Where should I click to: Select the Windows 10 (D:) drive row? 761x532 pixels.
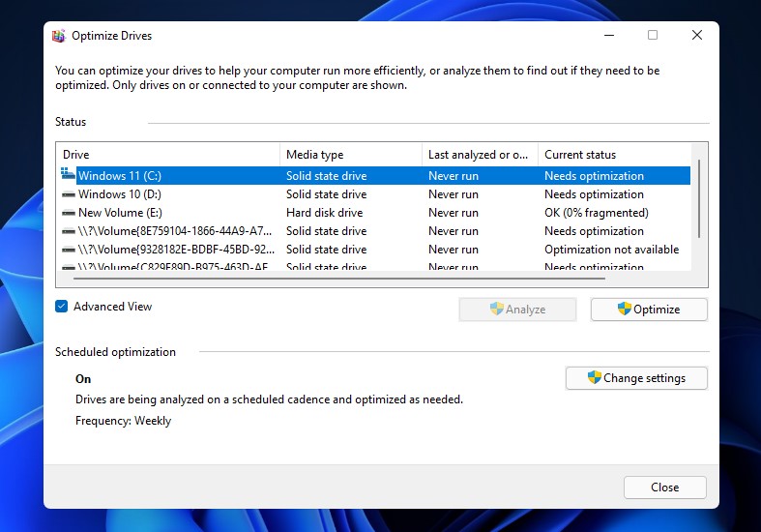pos(374,194)
